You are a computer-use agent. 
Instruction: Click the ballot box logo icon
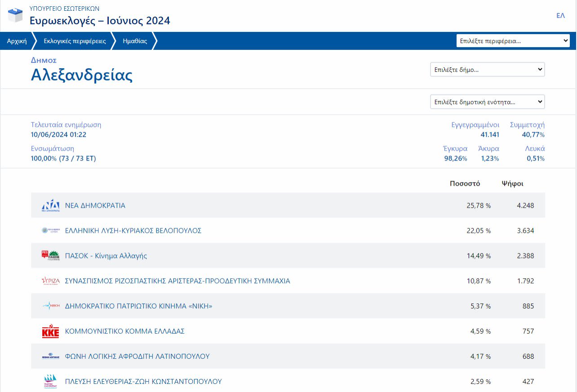pyautogui.click(x=15, y=15)
